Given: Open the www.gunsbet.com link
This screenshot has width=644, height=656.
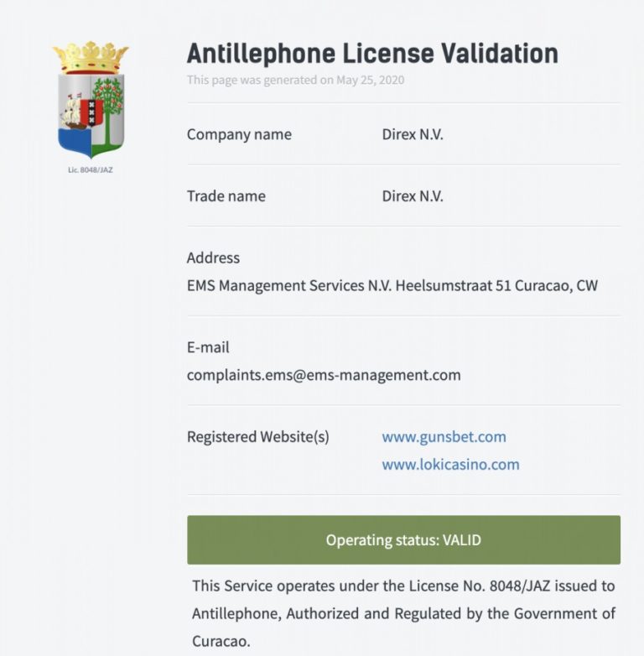Looking at the screenshot, I should (444, 437).
